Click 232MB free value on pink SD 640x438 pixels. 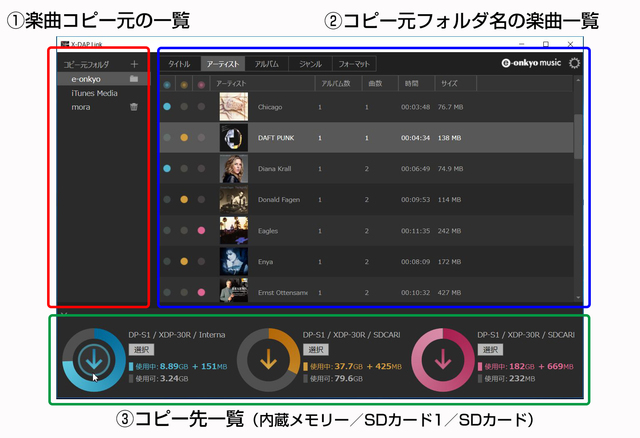click(x=522, y=378)
